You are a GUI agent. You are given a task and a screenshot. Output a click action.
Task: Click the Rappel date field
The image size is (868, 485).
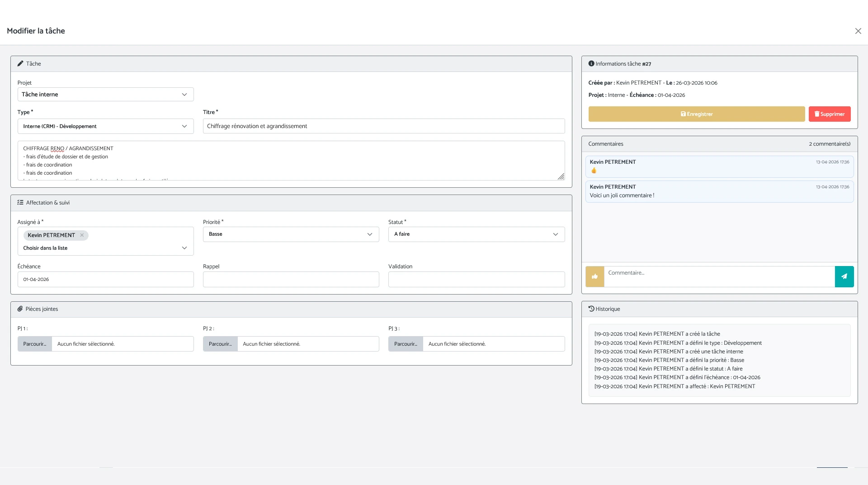[291, 280]
